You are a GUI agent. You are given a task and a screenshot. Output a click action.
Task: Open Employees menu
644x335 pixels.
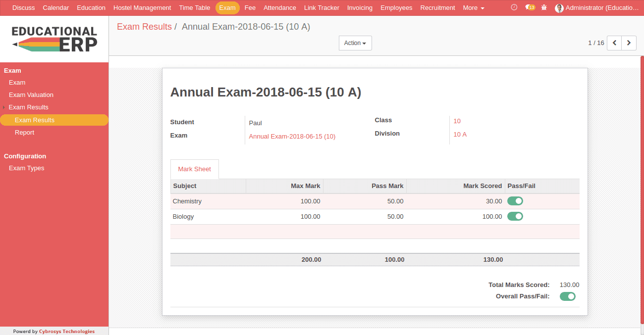tap(396, 8)
